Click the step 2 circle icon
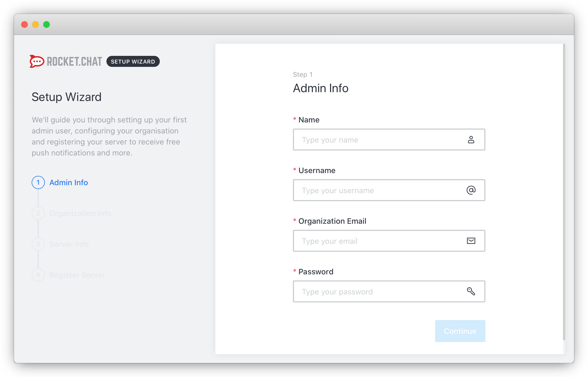Image resolution: width=588 pixels, height=377 pixels. click(38, 213)
